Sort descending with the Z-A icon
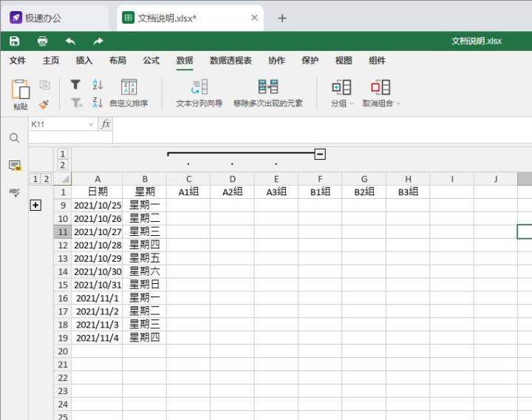Image resolution: width=532 pixels, height=420 pixels. pos(98,102)
